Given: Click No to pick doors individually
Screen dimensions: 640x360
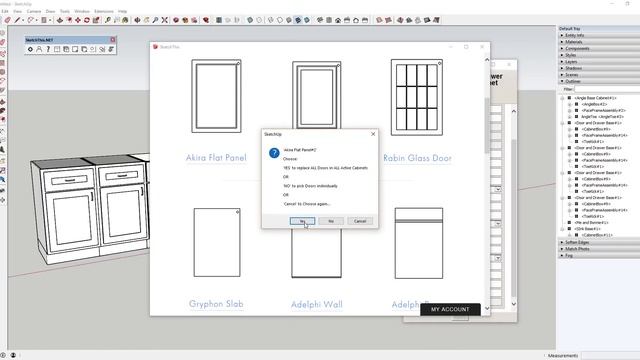Looking at the screenshot, I should point(331,221).
